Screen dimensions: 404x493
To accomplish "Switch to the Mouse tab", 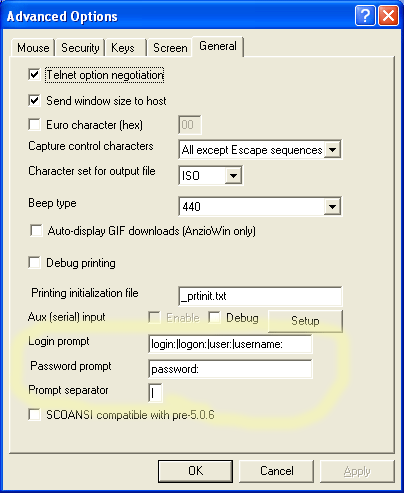I will [x=33, y=48].
